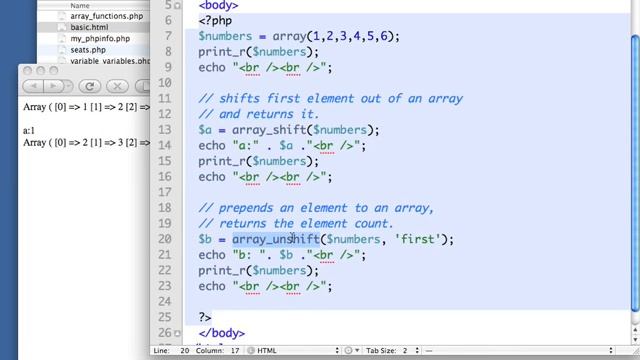640x360 pixels.
Task: Click the echo "a:" statement on line 14
Action: (x=282, y=146)
